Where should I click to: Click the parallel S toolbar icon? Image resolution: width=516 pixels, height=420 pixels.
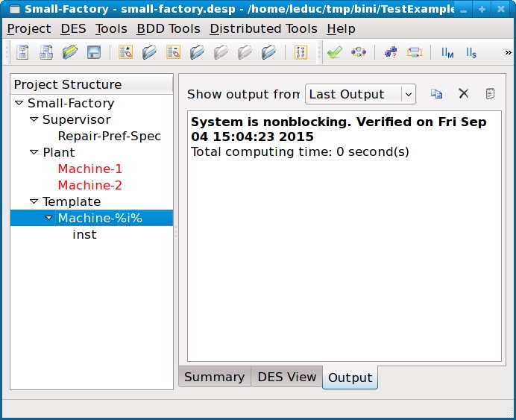click(x=471, y=52)
